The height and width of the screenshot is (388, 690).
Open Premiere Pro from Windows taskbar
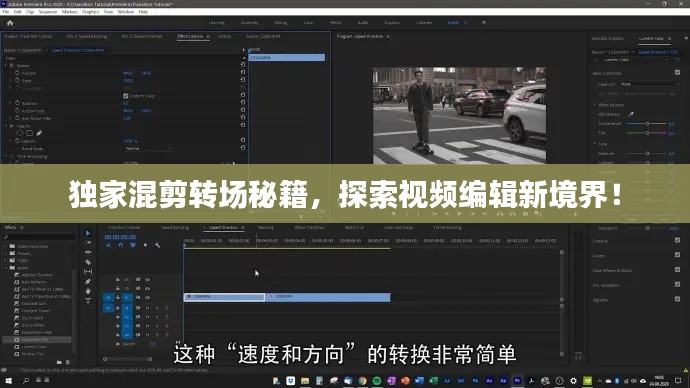tap(517, 381)
